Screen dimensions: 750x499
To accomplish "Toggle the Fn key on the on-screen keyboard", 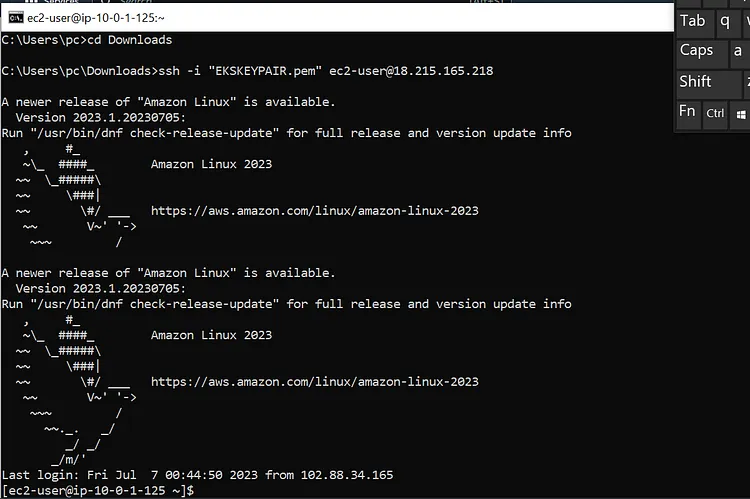I will tap(687, 113).
